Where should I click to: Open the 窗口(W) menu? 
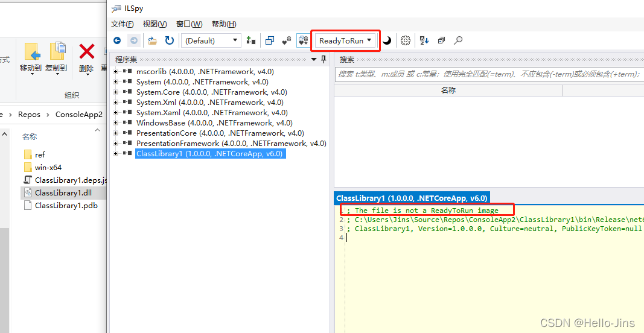pyautogui.click(x=190, y=24)
